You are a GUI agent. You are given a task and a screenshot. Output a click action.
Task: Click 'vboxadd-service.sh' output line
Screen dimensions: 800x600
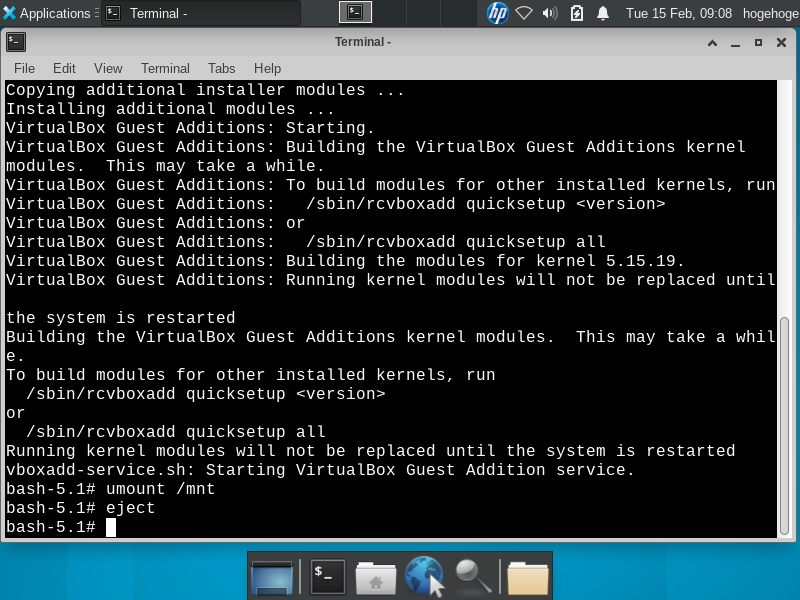coord(320,470)
